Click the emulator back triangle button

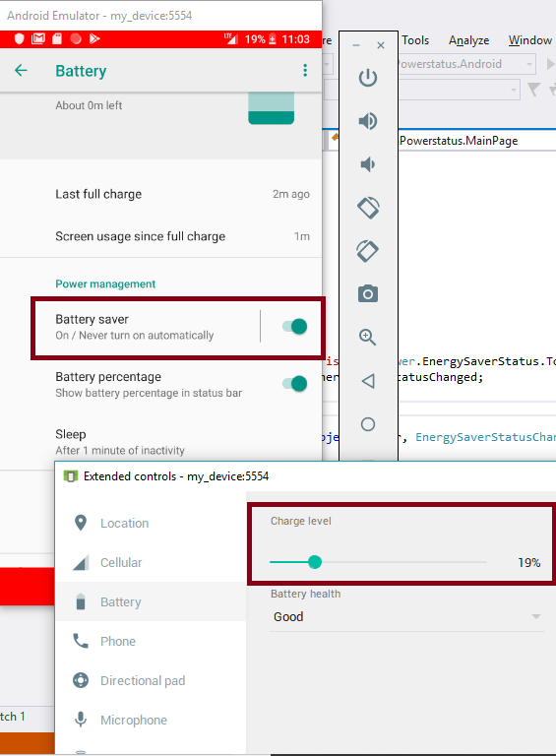click(x=368, y=381)
